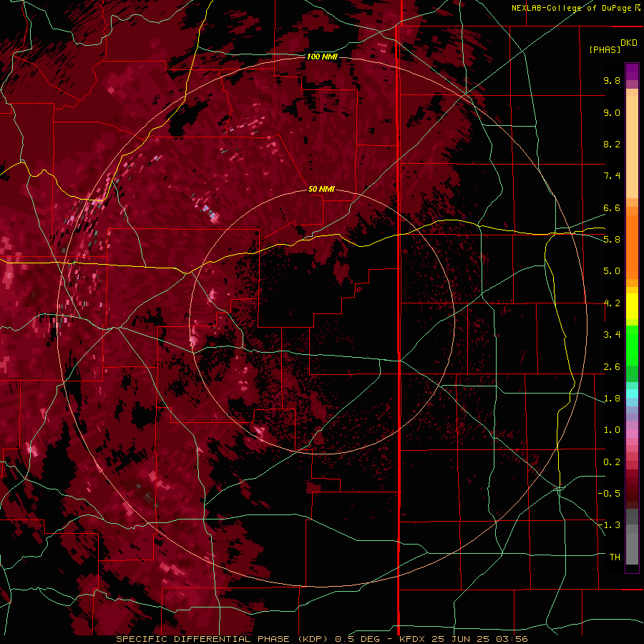Click the KFDX radar site identifier text

click(412, 639)
